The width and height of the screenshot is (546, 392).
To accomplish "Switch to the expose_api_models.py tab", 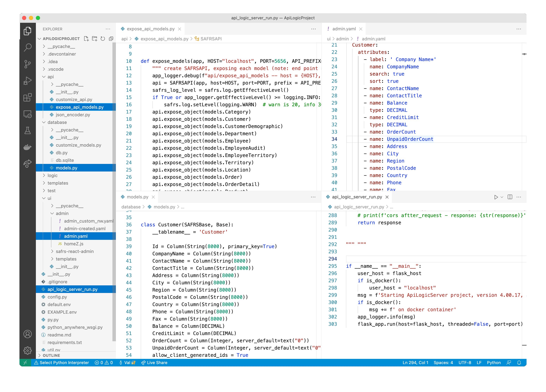I will [150, 29].
